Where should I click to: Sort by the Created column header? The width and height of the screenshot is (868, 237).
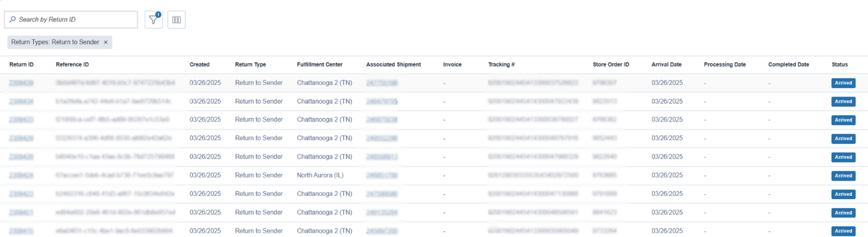pyautogui.click(x=200, y=64)
